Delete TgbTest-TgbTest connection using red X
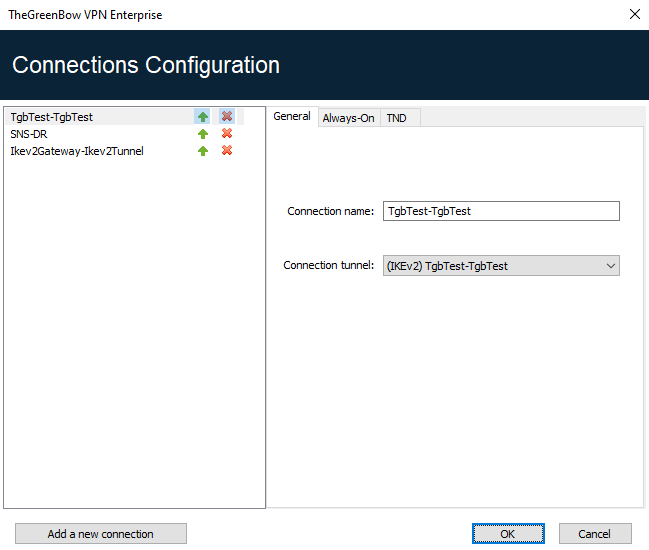649x550 pixels. pyautogui.click(x=227, y=117)
